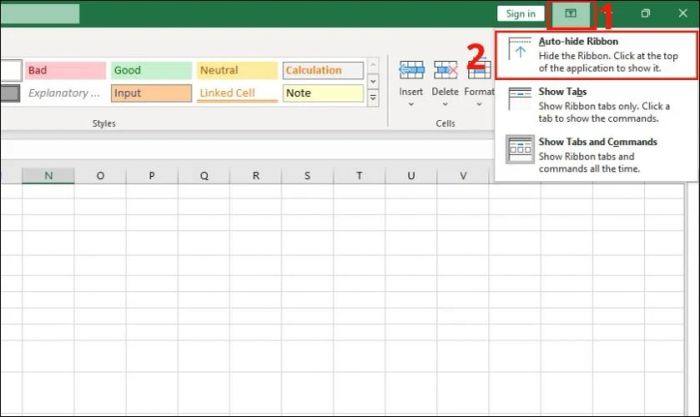Open the Ribbon Display Options button
700x417 pixels.
(x=571, y=14)
